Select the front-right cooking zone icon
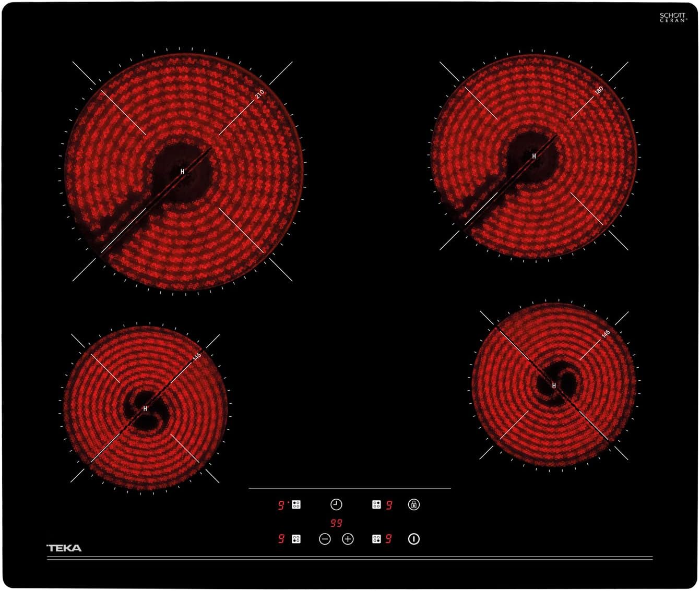Screen dimensions: 700x591 (x=376, y=539)
